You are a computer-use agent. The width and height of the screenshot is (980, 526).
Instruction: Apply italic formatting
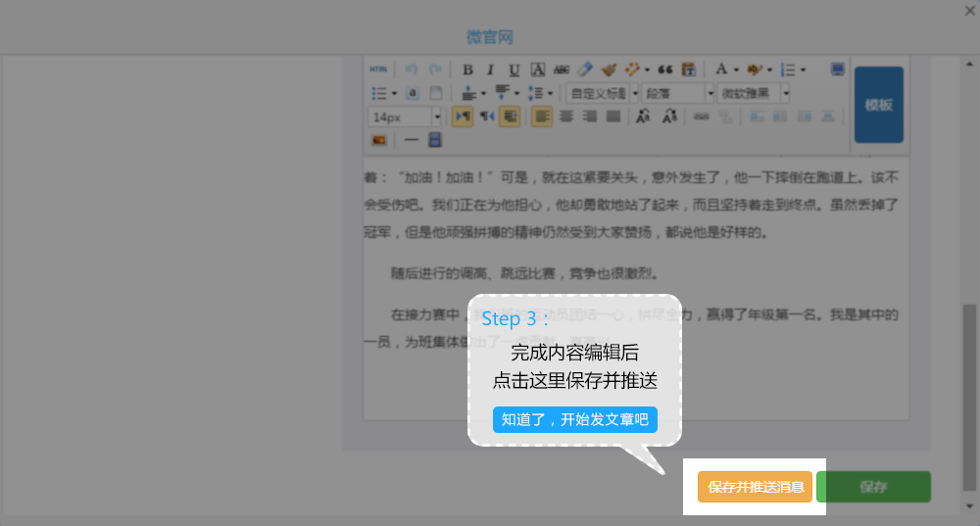click(x=491, y=70)
